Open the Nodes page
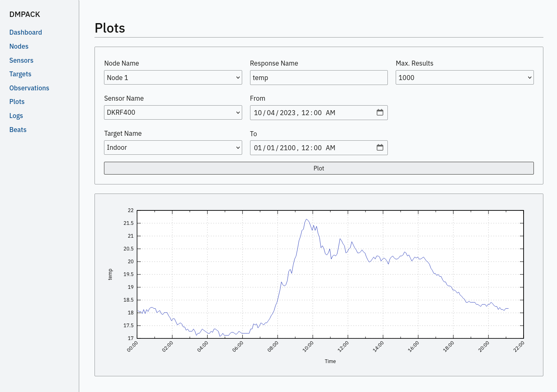This screenshot has width=557, height=392. coord(19,47)
